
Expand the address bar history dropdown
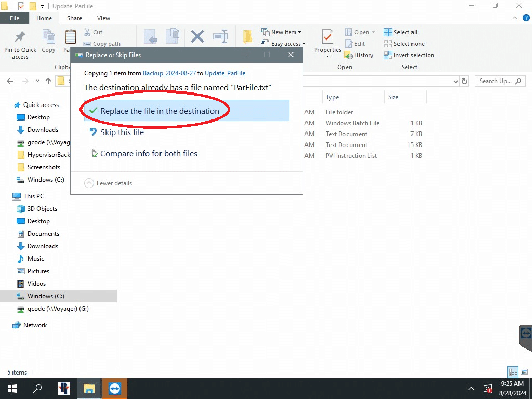pyautogui.click(x=455, y=81)
